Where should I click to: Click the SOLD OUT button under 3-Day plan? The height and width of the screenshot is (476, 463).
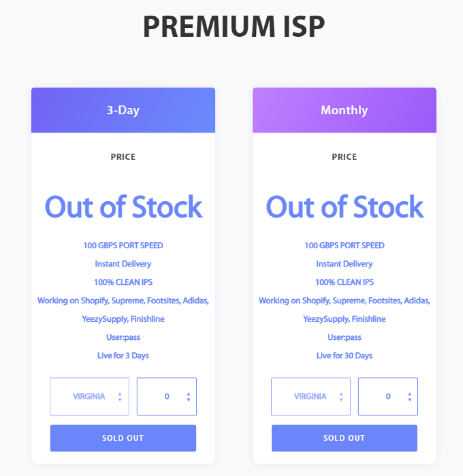click(123, 438)
